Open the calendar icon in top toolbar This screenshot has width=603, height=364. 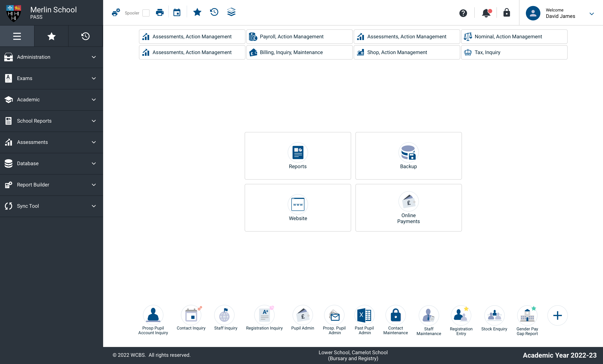coord(177,12)
